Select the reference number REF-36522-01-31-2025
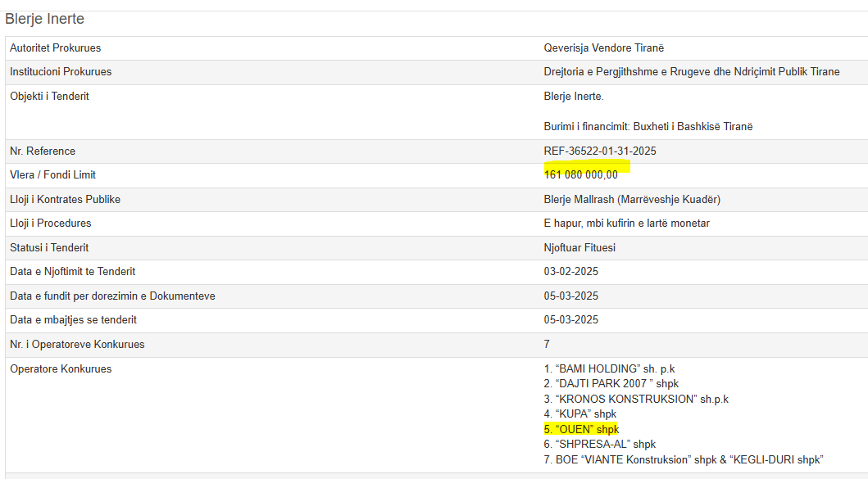 point(599,151)
